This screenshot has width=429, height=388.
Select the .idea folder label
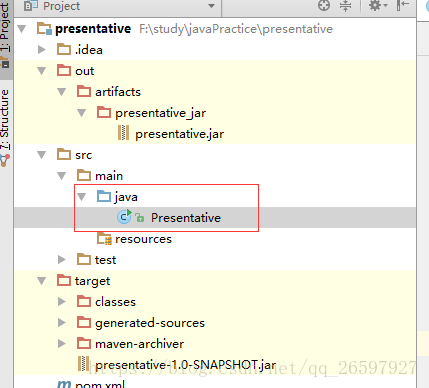89,50
